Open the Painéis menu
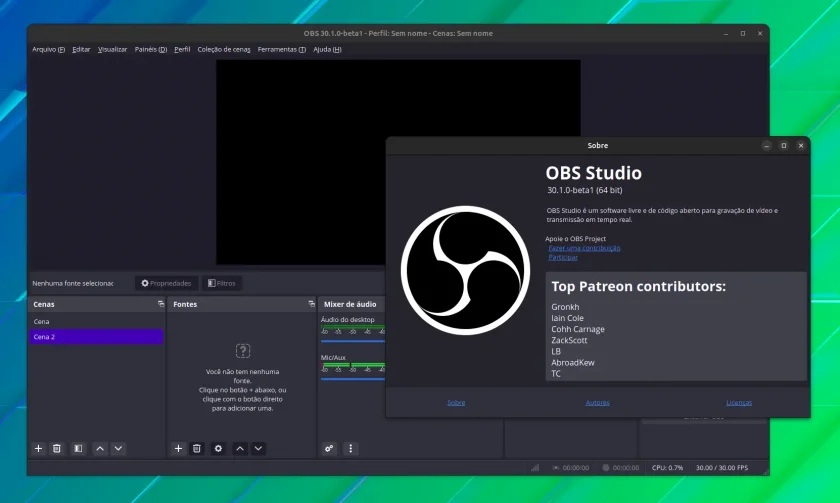Screen dimensions: 840x503 (151, 49)
